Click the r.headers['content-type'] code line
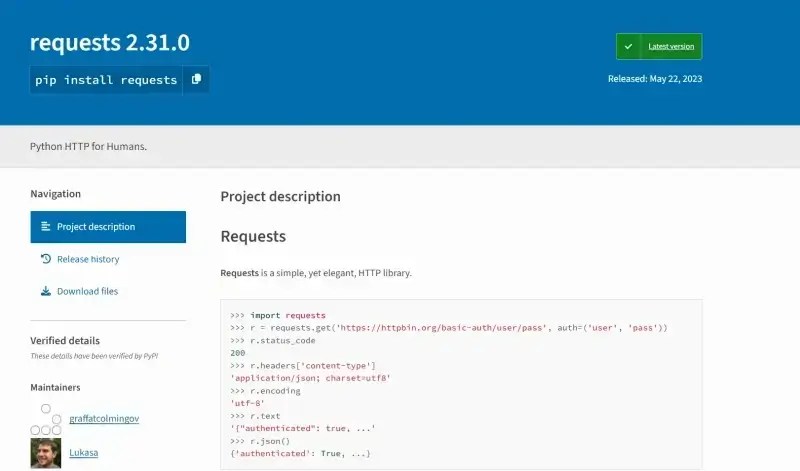The image size is (800, 471). (x=303, y=366)
